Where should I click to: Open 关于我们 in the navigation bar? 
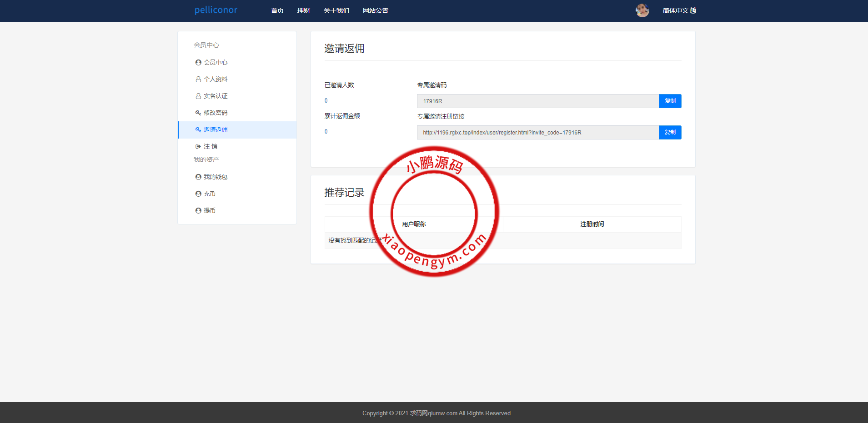pos(336,10)
